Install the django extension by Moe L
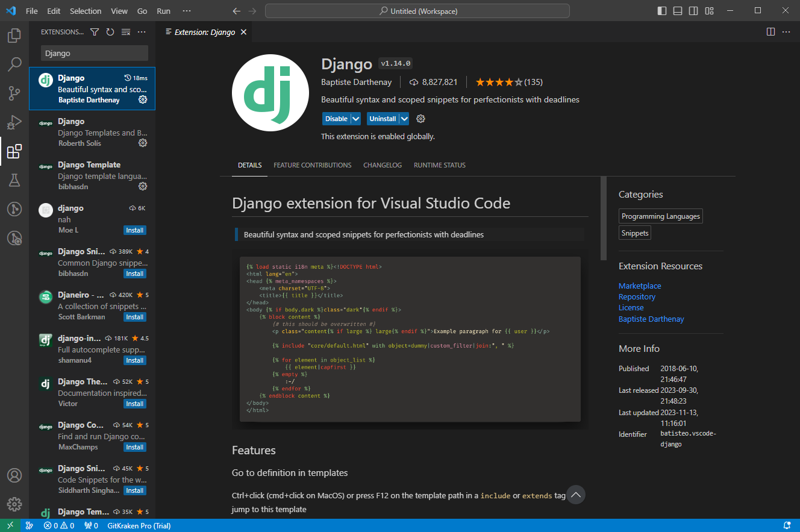This screenshot has width=800, height=532. 135,230
